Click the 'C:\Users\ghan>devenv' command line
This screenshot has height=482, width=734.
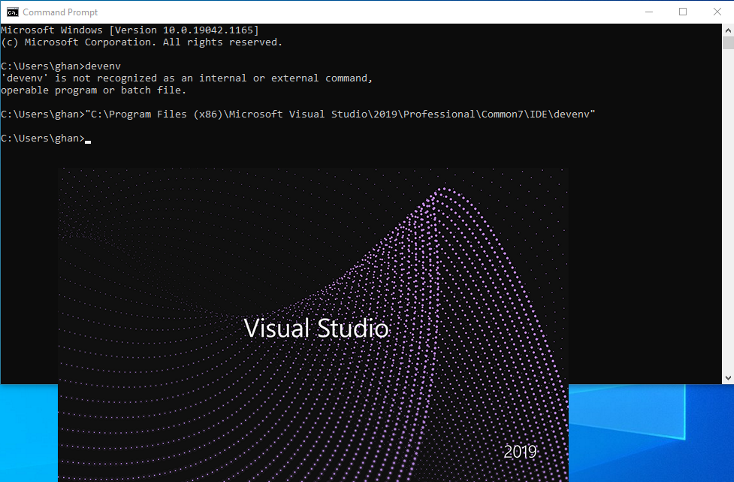[x=61, y=66]
